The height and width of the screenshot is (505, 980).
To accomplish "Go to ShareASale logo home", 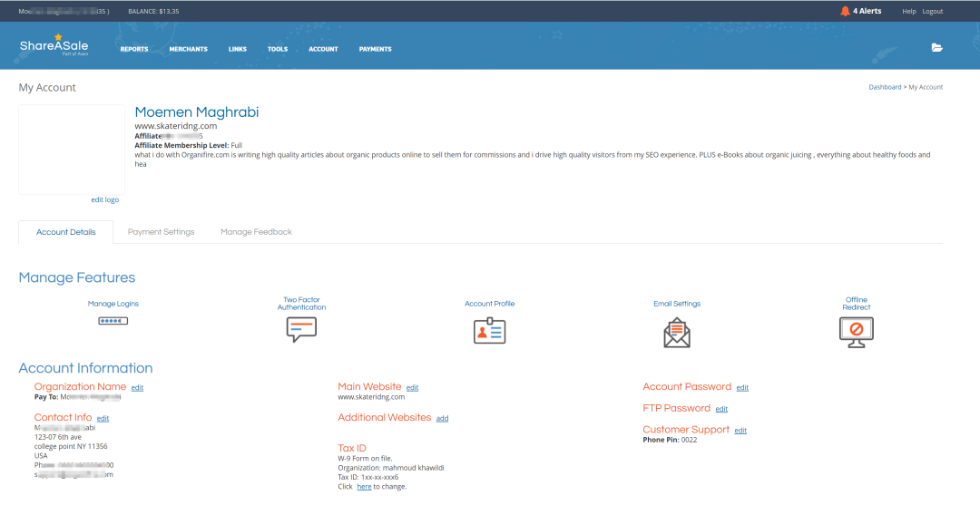I will [54, 45].
